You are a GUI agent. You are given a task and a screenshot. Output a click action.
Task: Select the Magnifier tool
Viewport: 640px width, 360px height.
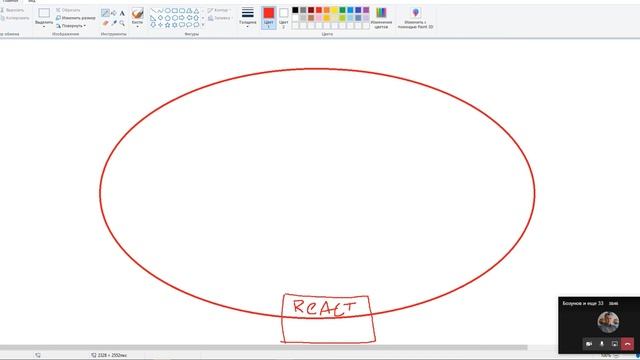coord(122,23)
